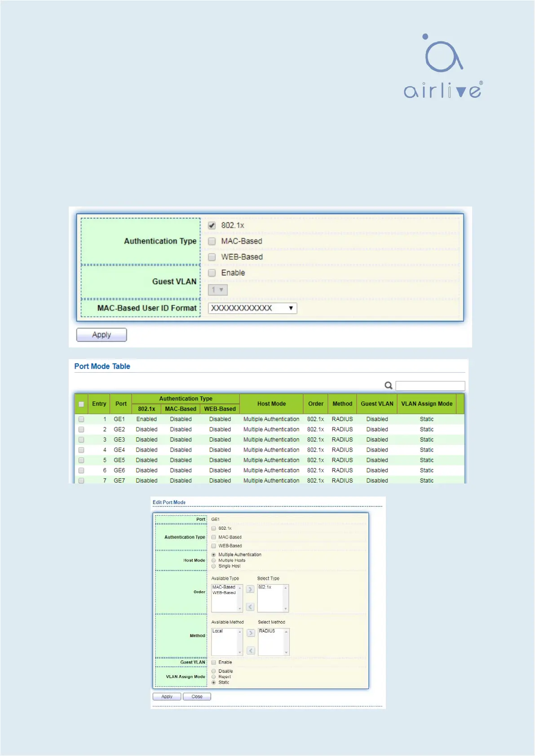Click the right arrow in Order section

[250, 589]
